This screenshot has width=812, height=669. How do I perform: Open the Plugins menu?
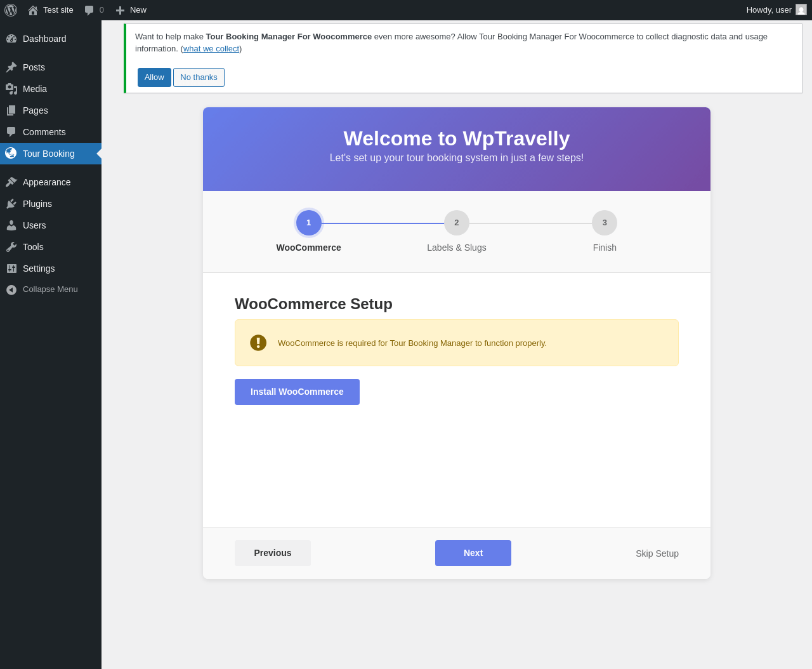(x=51, y=204)
